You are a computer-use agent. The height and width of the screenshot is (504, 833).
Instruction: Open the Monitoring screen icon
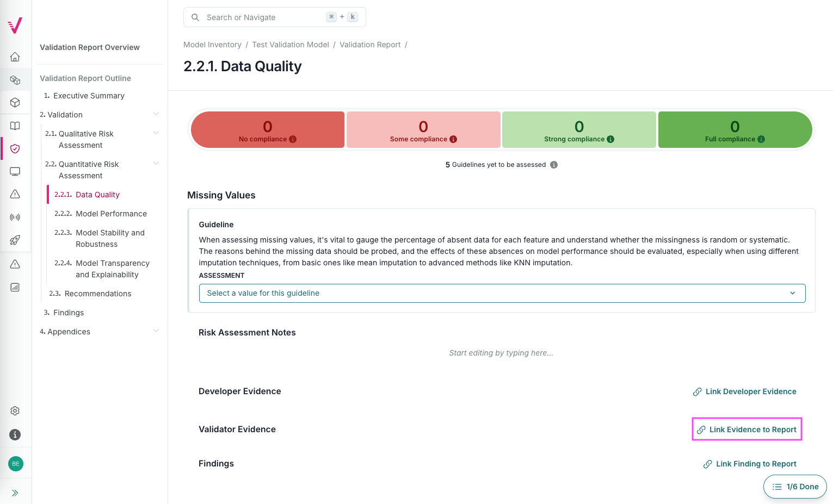tap(15, 171)
